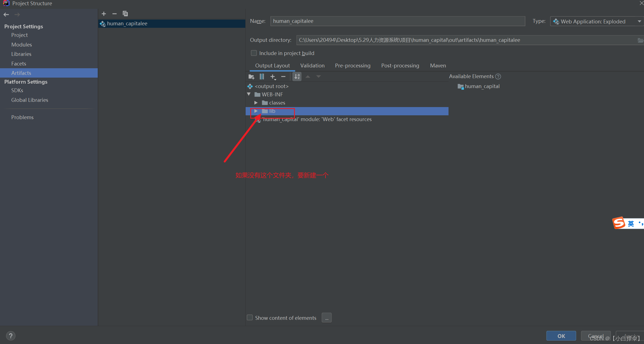The height and width of the screenshot is (344, 644).
Task: Click the artifact Name field
Action: click(398, 21)
